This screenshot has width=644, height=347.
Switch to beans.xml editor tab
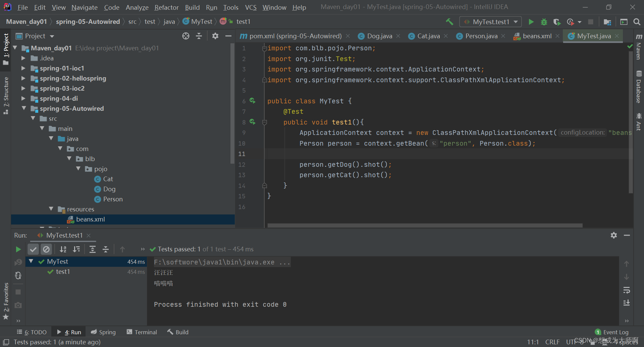[537, 36]
